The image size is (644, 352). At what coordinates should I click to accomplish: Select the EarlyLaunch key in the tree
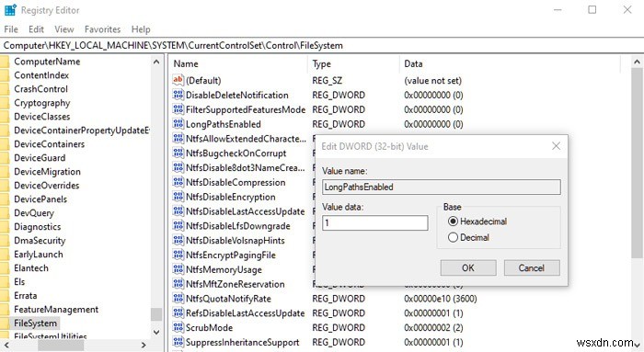[39, 255]
